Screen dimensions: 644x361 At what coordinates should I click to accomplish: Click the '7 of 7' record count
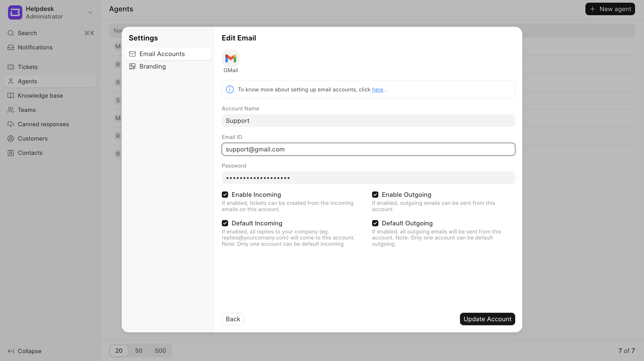[627, 351]
